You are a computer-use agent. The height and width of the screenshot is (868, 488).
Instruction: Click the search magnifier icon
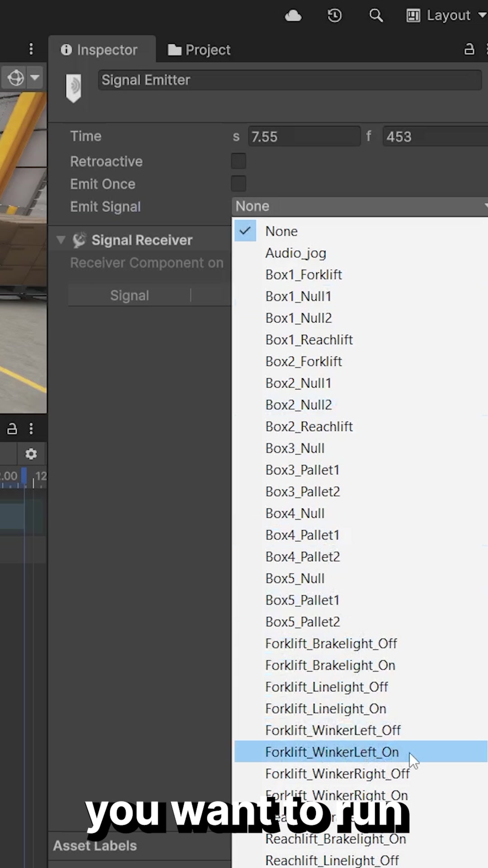click(376, 16)
